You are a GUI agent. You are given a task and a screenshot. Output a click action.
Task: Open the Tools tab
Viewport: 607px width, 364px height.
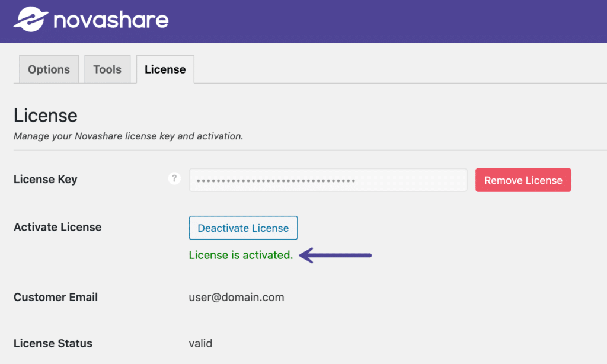(107, 69)
